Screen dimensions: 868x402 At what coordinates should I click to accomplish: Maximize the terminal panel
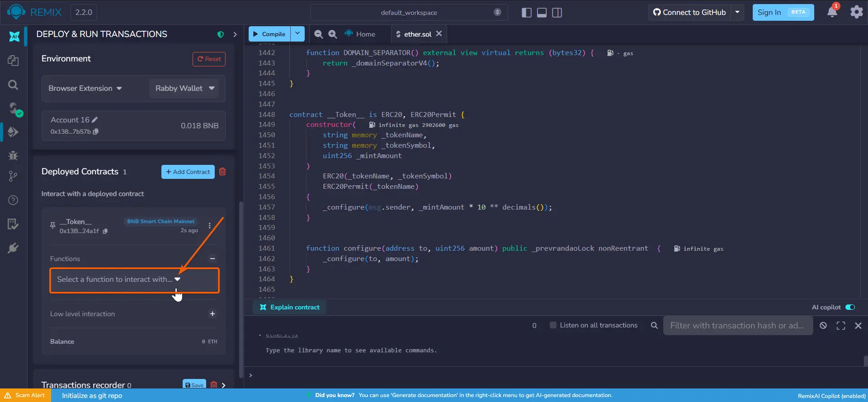[841, 325]
